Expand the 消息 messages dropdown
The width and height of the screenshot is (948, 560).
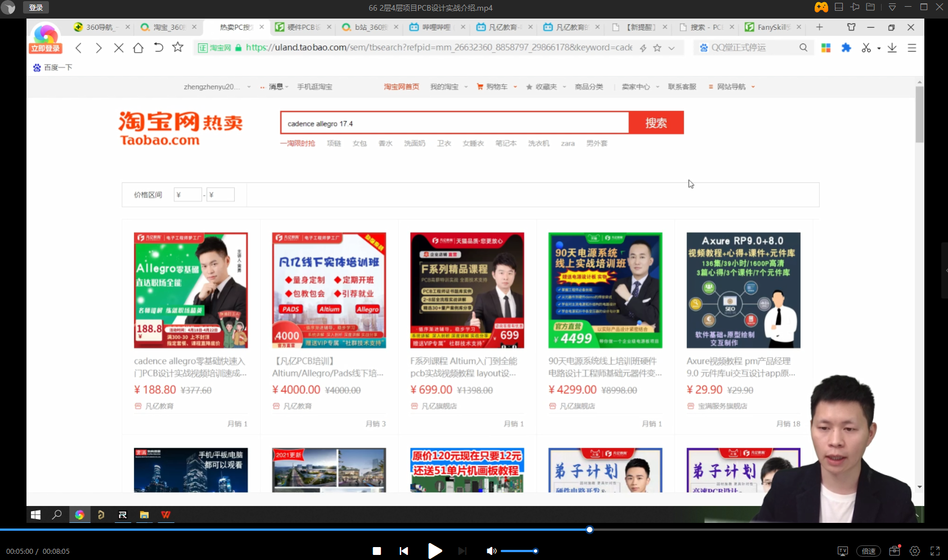(286, 87)
